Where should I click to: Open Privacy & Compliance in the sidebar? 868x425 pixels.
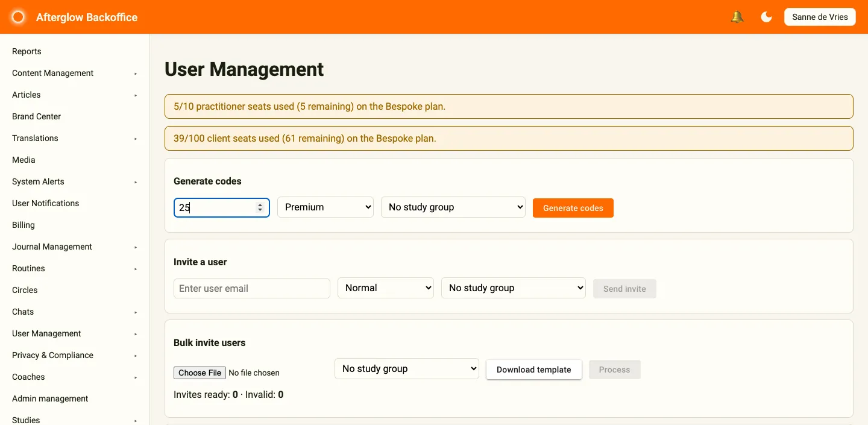click(52, 355)
